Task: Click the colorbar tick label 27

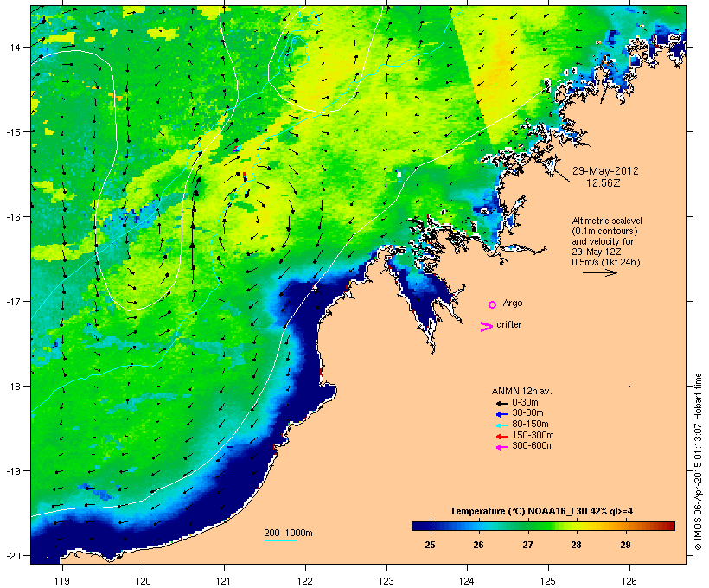Action: point(527,545)
